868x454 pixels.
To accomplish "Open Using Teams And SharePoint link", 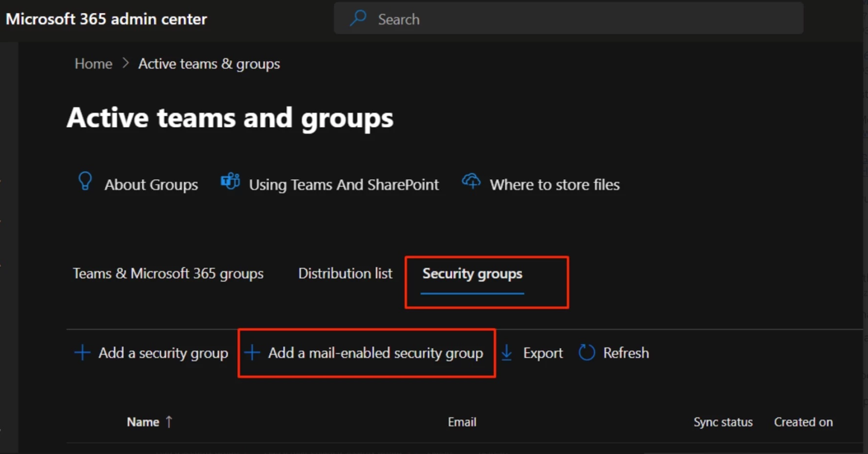I will [344, 184].
